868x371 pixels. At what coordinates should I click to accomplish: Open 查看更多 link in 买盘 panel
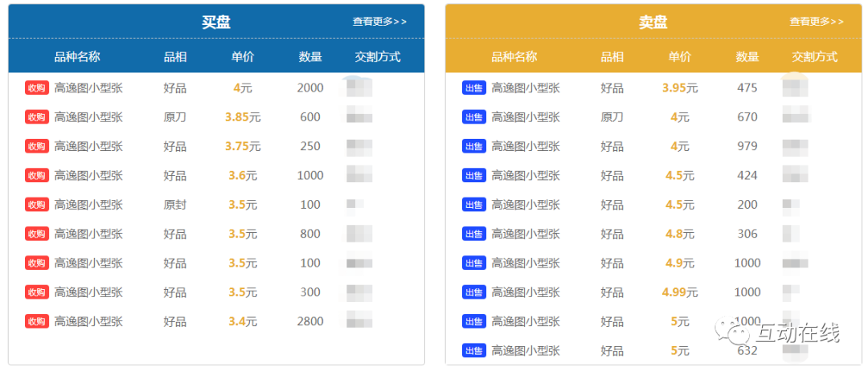tap(379, 22)
